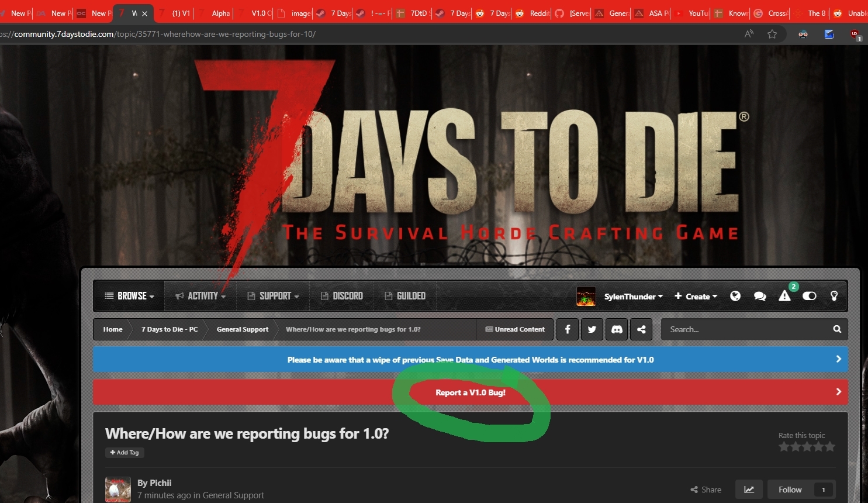This screenshot has height=503, width=868.
Task: Rate the topic one star
Action: (784, 447)
